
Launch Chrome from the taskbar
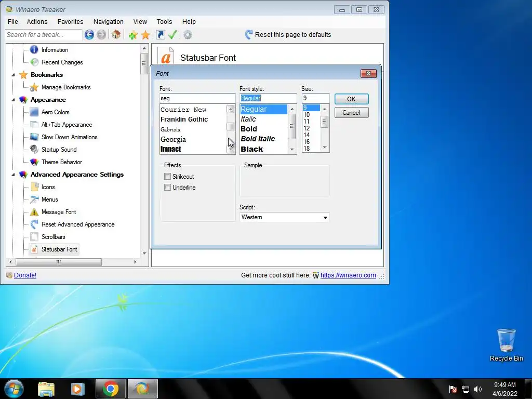pos(111,389)
